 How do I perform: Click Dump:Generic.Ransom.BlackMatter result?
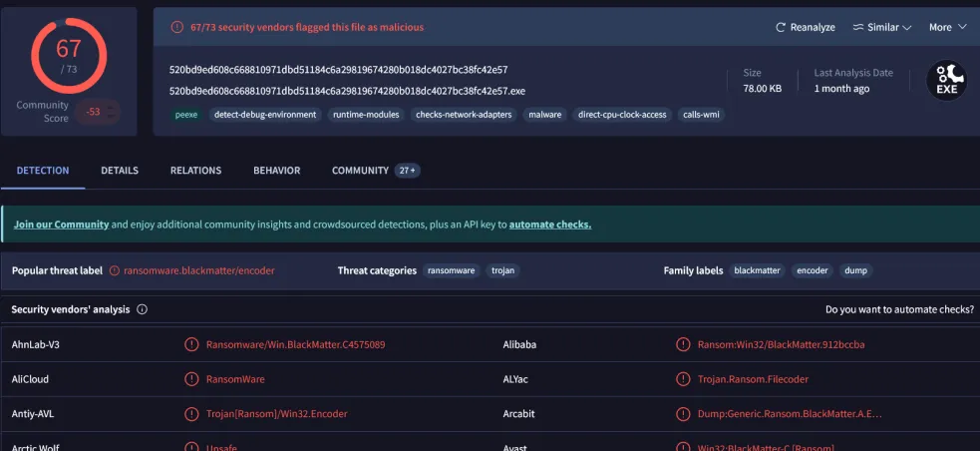point(790,413)
